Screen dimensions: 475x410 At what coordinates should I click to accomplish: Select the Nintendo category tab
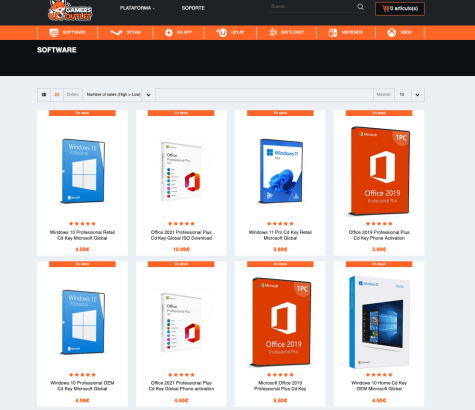[346, 32]
